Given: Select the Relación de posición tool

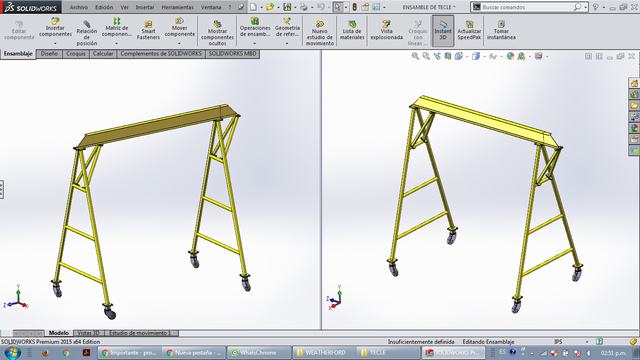Looking at the screenshot, I should 87,32.
